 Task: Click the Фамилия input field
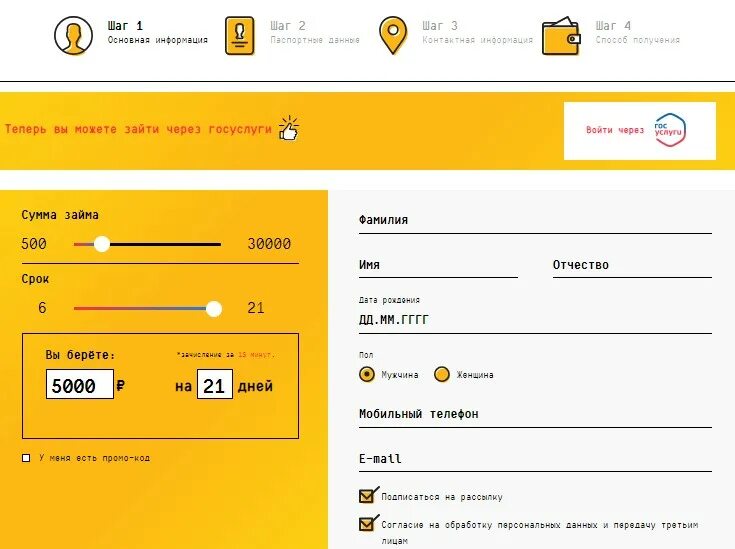535,221
